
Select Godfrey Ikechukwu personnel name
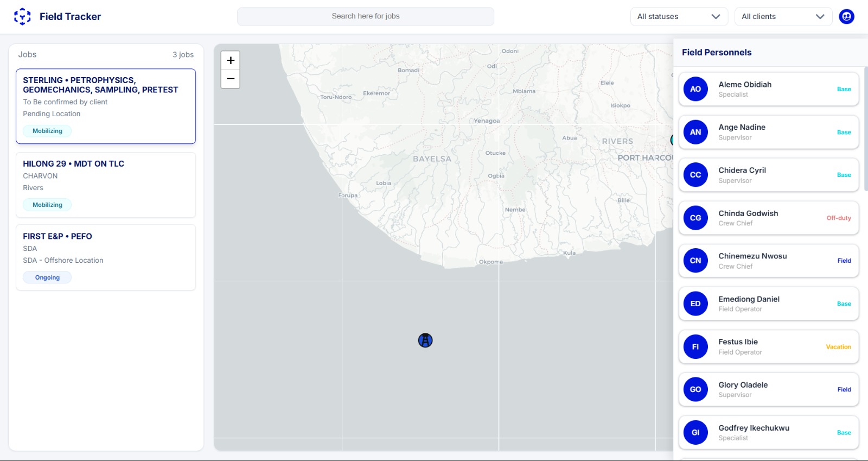click(754, 428)
